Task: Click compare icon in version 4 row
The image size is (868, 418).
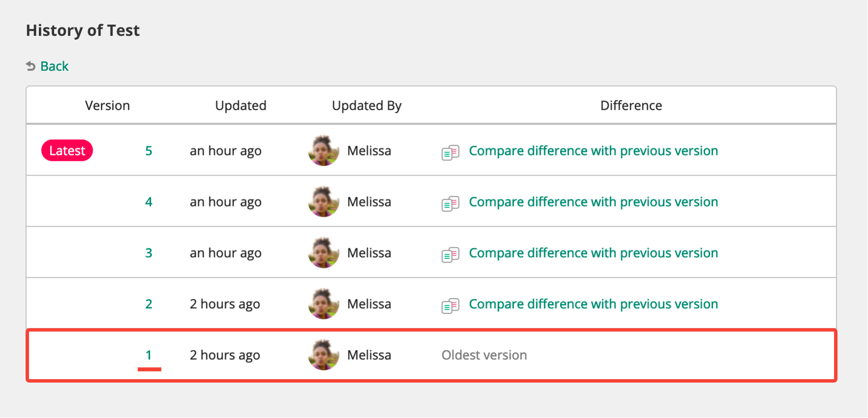Action: pos(450,203)
